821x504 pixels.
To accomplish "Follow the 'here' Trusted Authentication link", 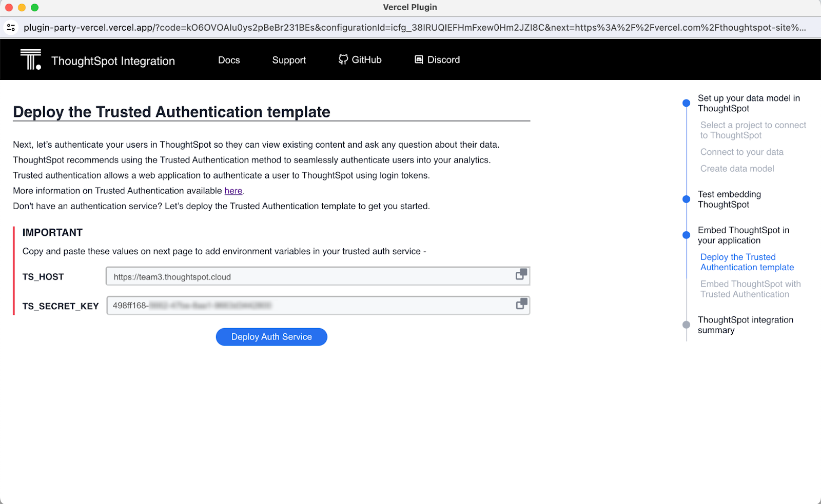I will [233, 191].
